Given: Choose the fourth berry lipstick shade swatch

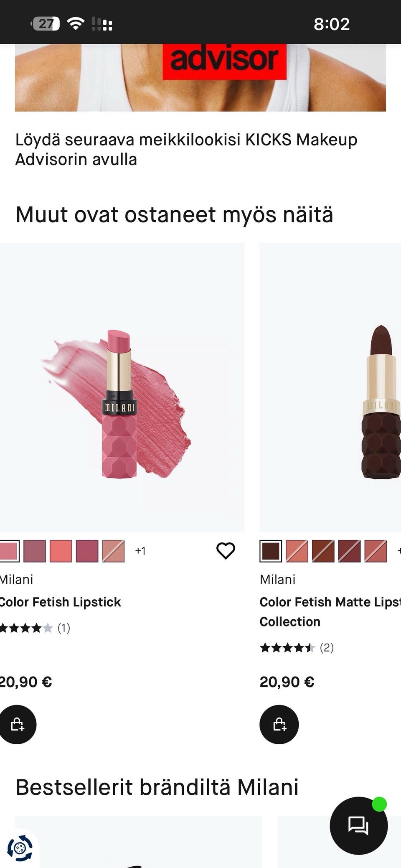Looking at the screenshot, I should (87, 551).
